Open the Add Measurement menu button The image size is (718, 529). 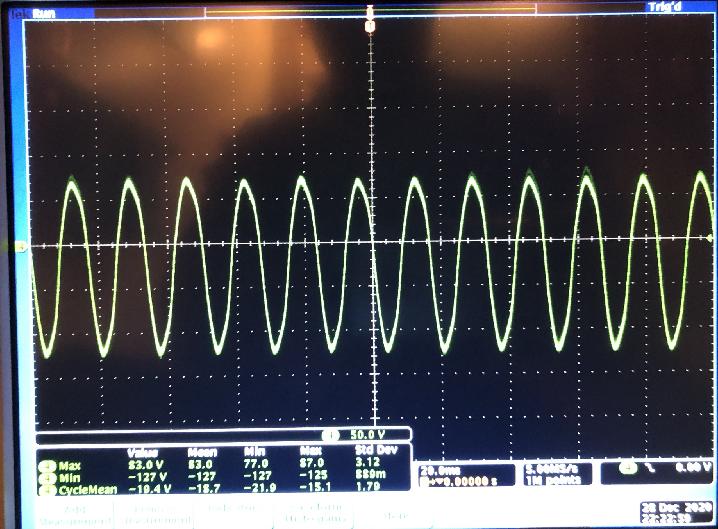(x=75, y=515)
